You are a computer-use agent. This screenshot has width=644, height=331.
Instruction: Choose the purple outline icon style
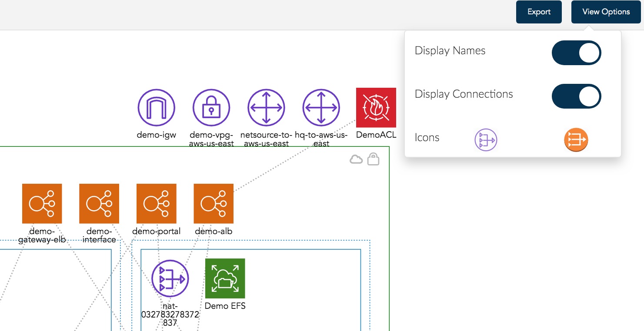(x=486, y=140)
